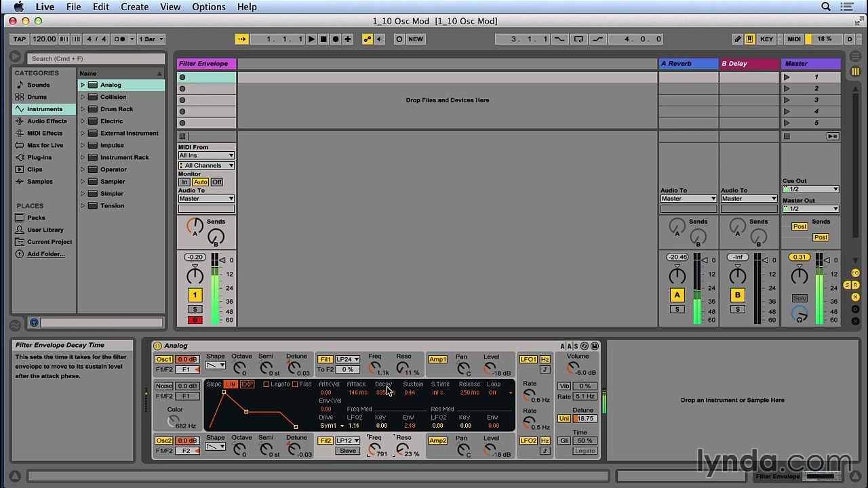The width and height of the screenshot is (868, 488).
Task: Expand the Tension instrument entry
Action: click(x=83, y=205)
